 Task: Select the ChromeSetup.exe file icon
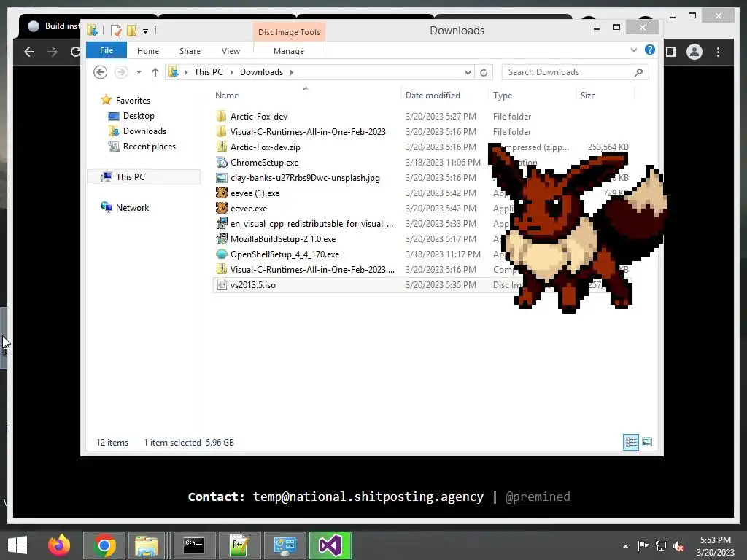[x=221, y=163]
